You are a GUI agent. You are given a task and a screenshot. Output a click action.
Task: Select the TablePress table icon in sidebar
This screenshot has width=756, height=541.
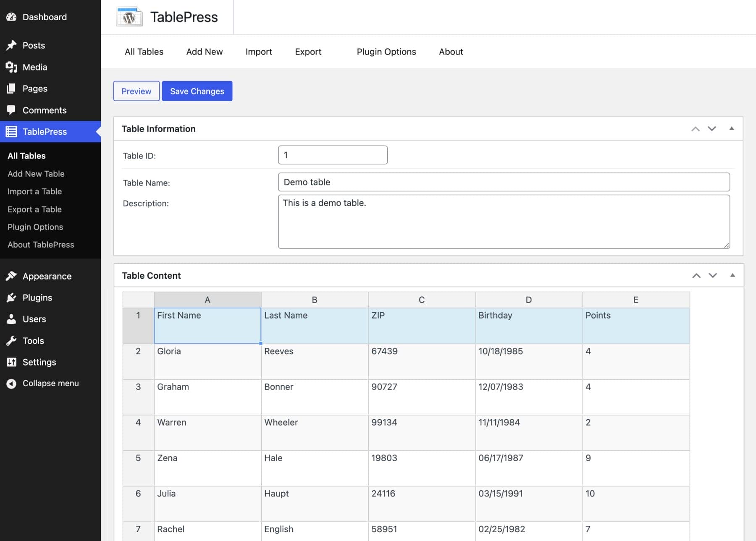click(12, 131)
